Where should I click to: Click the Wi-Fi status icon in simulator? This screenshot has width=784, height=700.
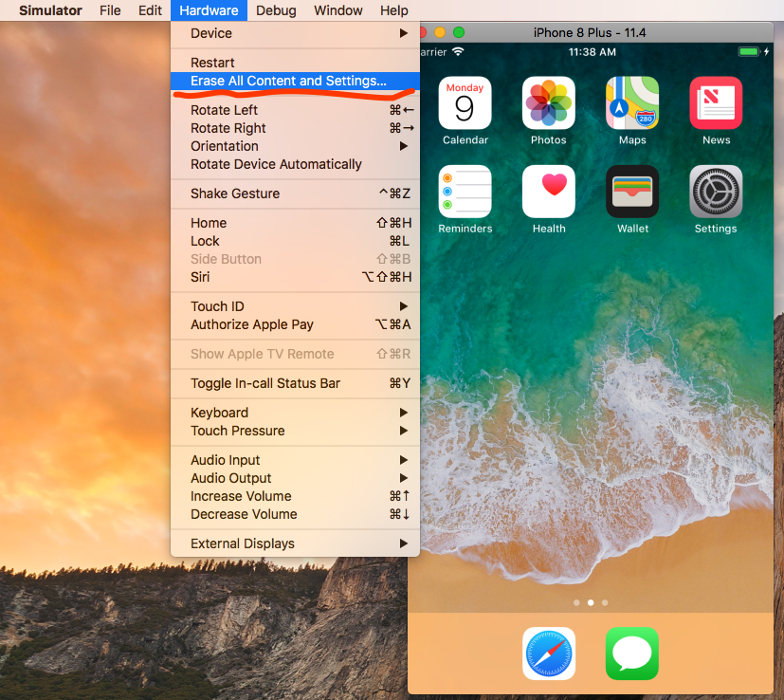point(458,51)
